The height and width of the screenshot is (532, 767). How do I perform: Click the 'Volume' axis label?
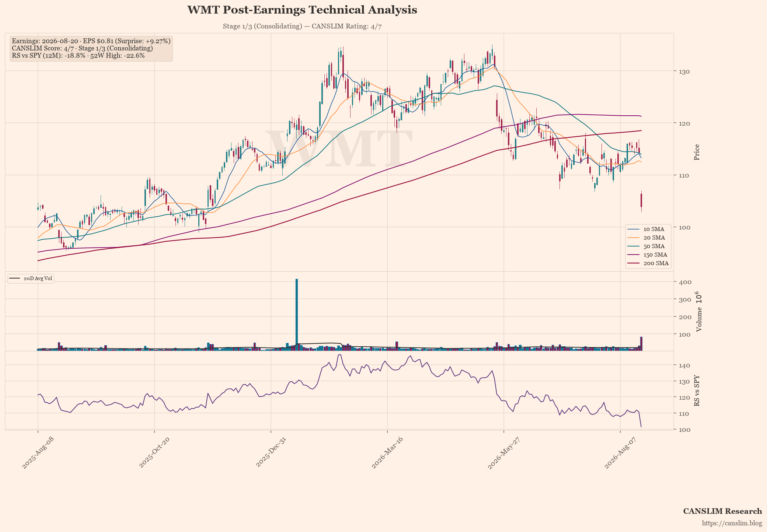[x=698, y=312]
